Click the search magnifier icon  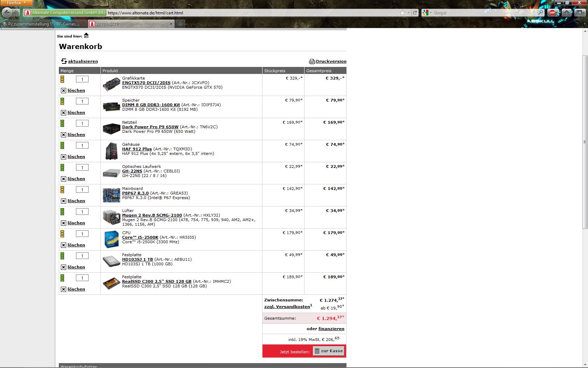click(541, 13)
